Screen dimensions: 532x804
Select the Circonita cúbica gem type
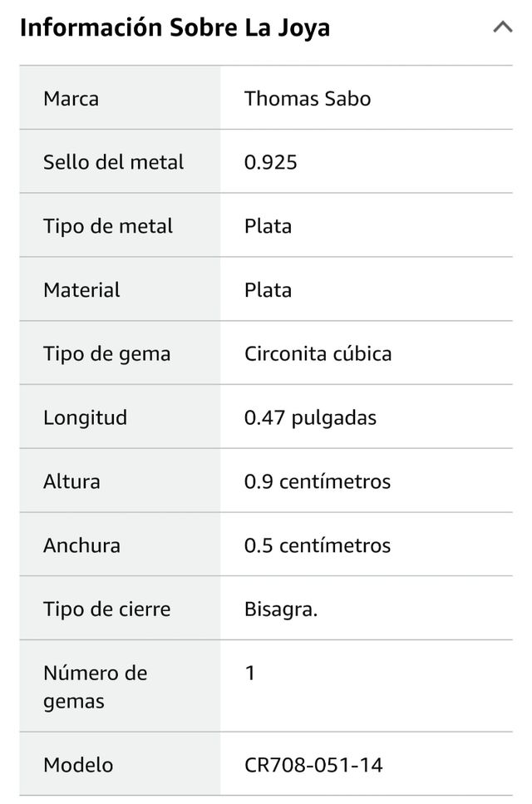(318, 353)
